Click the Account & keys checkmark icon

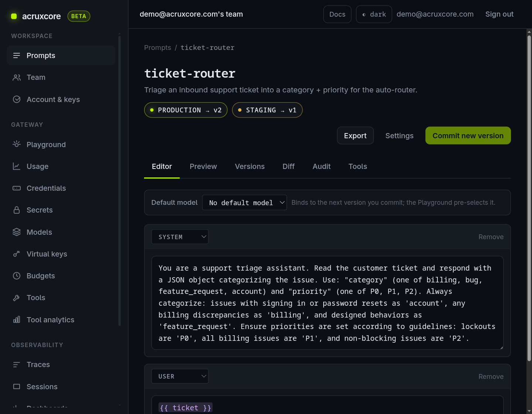coord(17,99)
